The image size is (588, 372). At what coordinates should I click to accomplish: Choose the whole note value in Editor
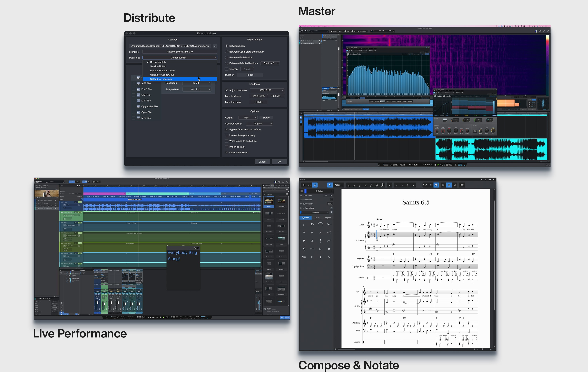(348, 185)
